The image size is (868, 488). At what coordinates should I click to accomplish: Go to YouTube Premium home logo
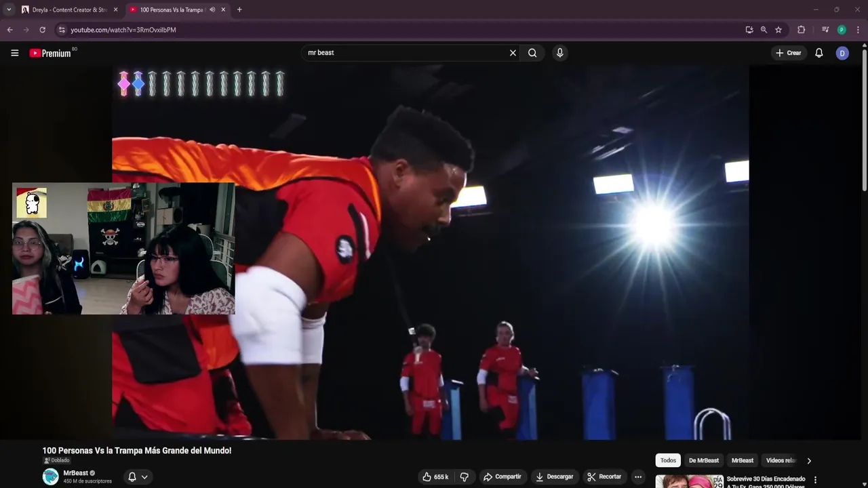point(50,53)
